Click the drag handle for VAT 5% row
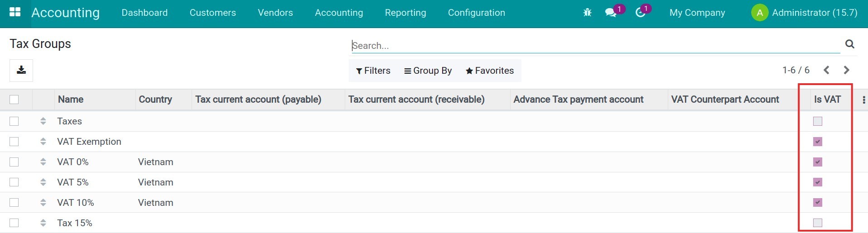Viewport: 868px width, 233px height. tap(43, 182)
